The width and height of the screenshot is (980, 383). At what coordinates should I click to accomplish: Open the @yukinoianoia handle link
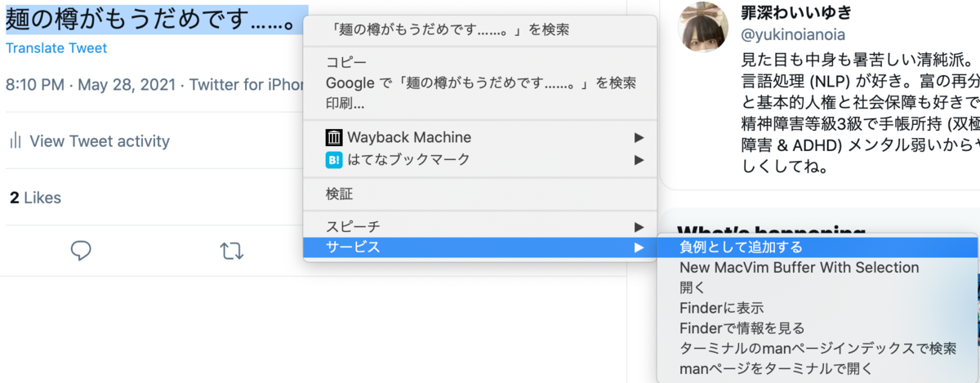point(792,34)
